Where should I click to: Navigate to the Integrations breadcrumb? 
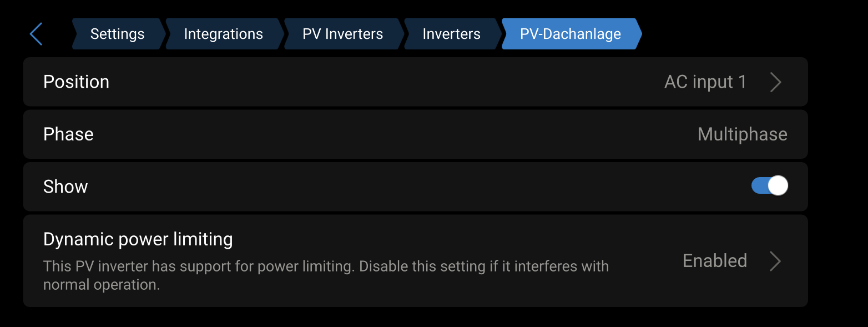click(223, 34)
